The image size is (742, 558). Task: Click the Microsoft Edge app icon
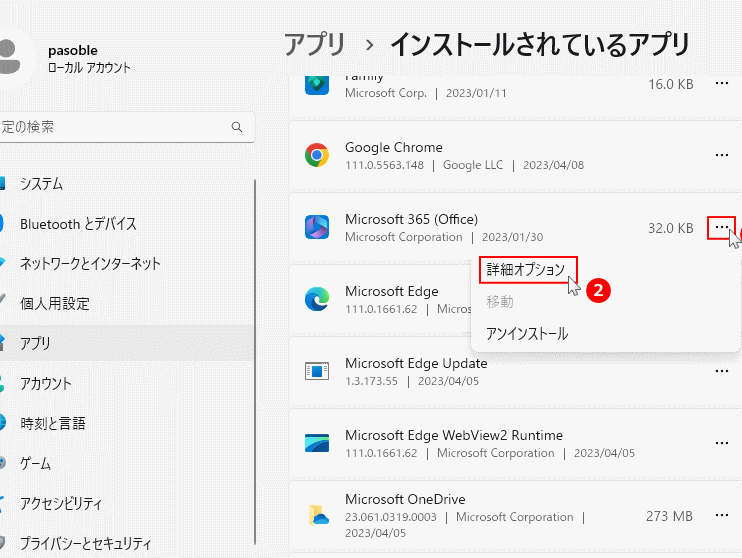317,299
